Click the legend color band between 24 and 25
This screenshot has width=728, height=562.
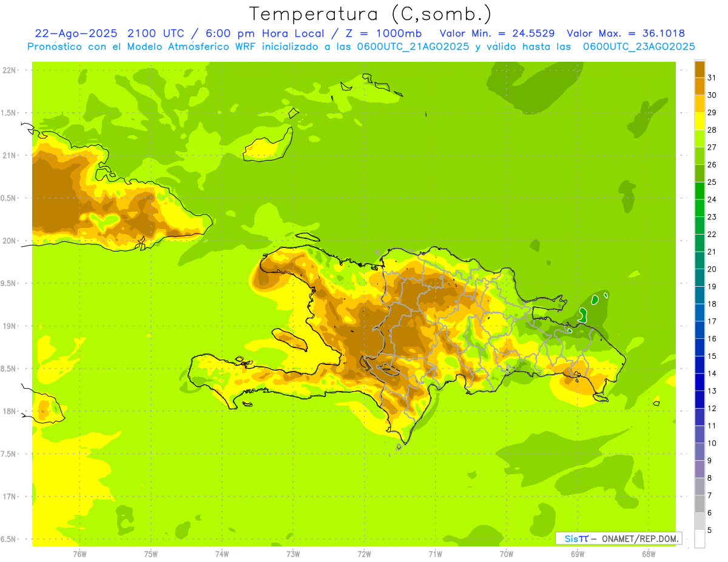pyautogui.click(x=699, y=191)
